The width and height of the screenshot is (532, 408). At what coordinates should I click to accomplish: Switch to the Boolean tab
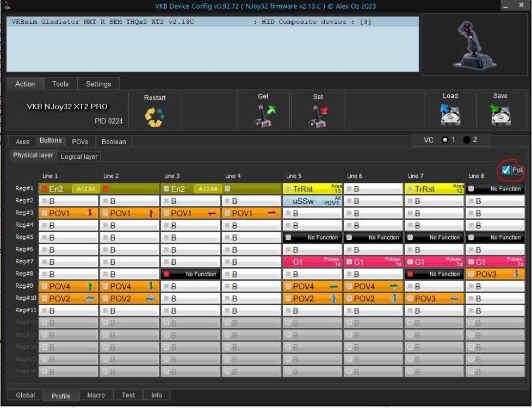[114, 142]
